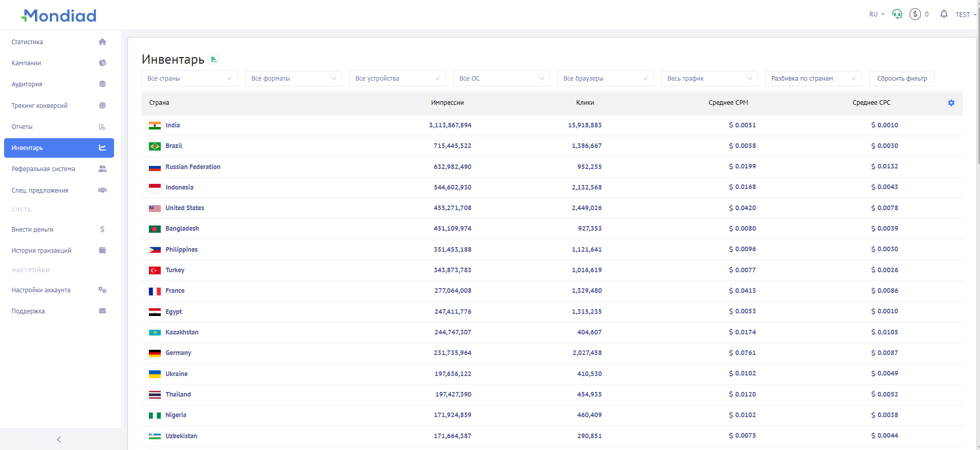Expand the Все устройства dropdown
The image size is (980, 450).
[397, 79]
